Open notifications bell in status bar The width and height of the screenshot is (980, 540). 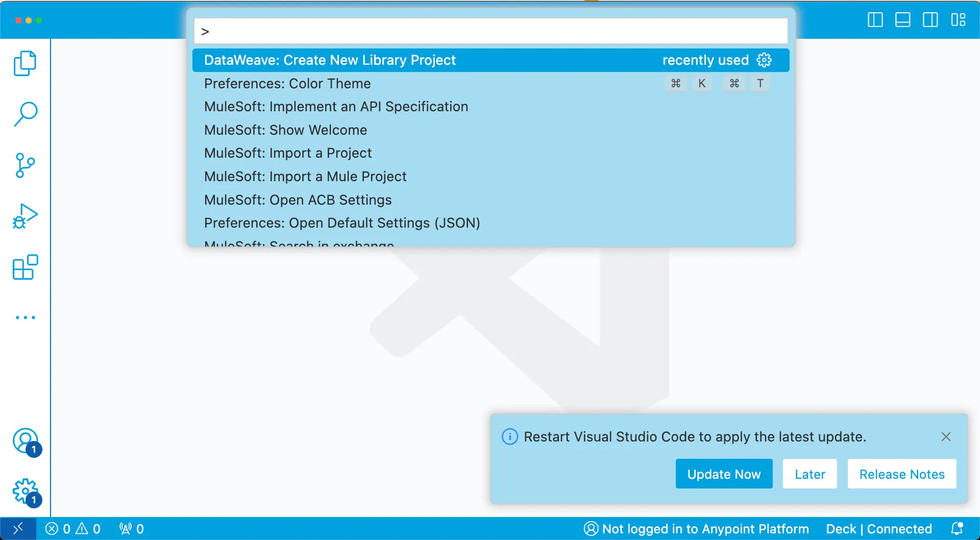957,529
